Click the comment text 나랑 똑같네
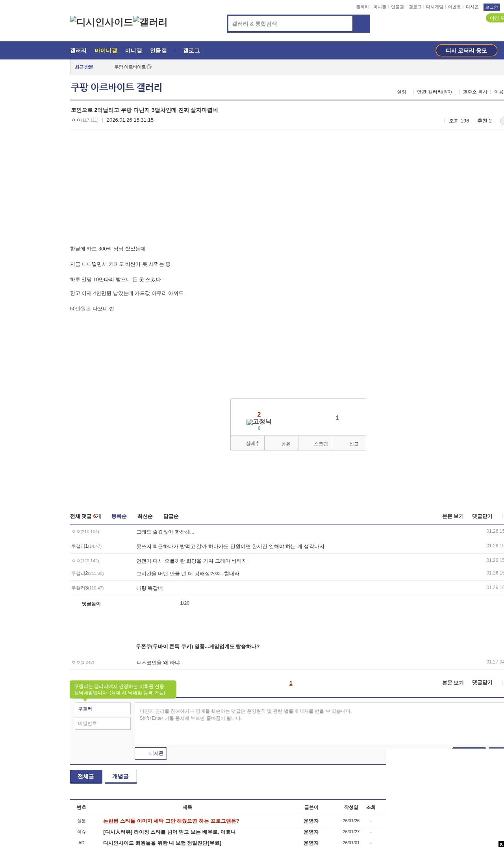 150,588
